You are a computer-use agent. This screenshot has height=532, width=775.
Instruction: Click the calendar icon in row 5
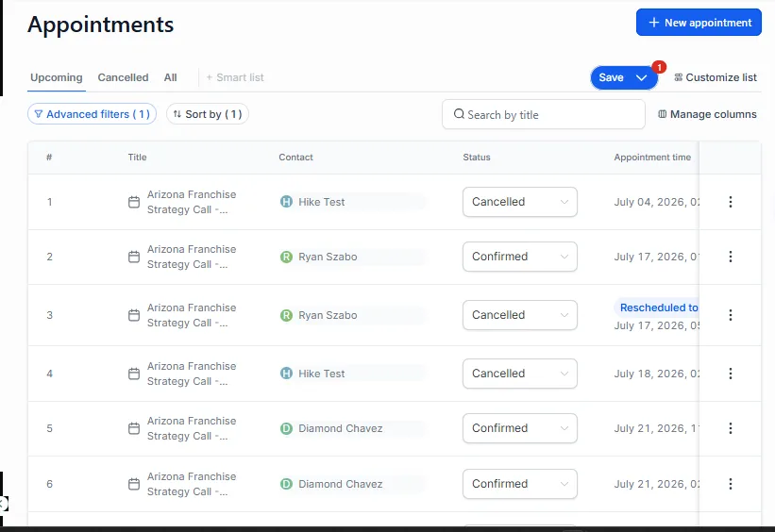134,428
